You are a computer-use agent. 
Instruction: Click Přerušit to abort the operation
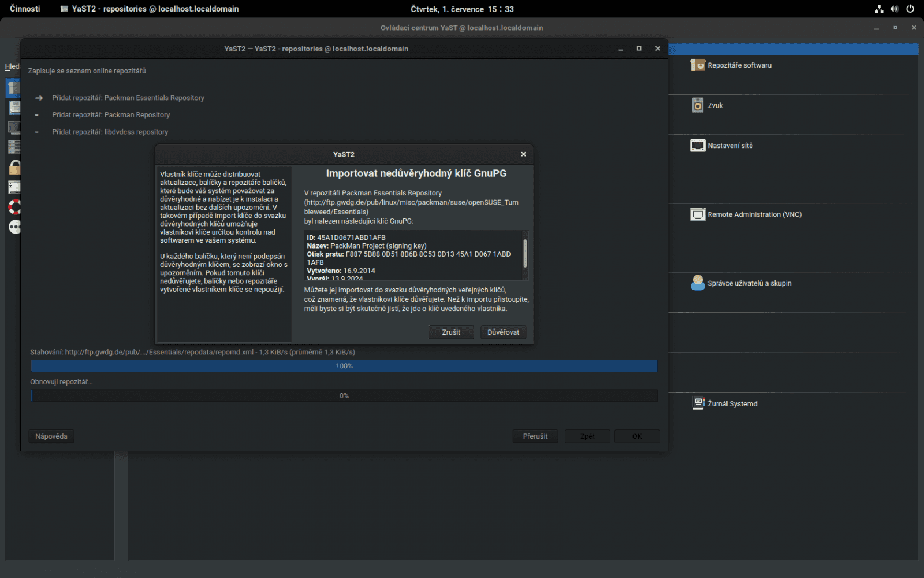pos(535,436)
